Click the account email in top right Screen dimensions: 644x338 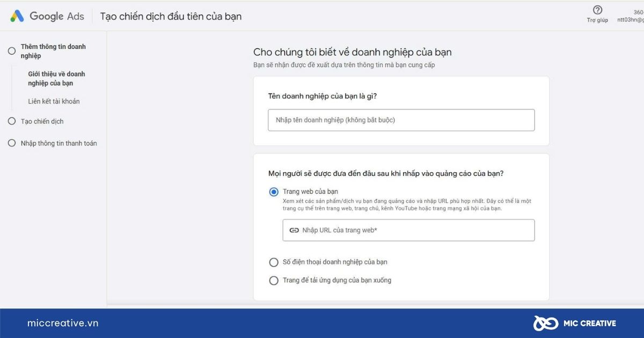point(631,20)
